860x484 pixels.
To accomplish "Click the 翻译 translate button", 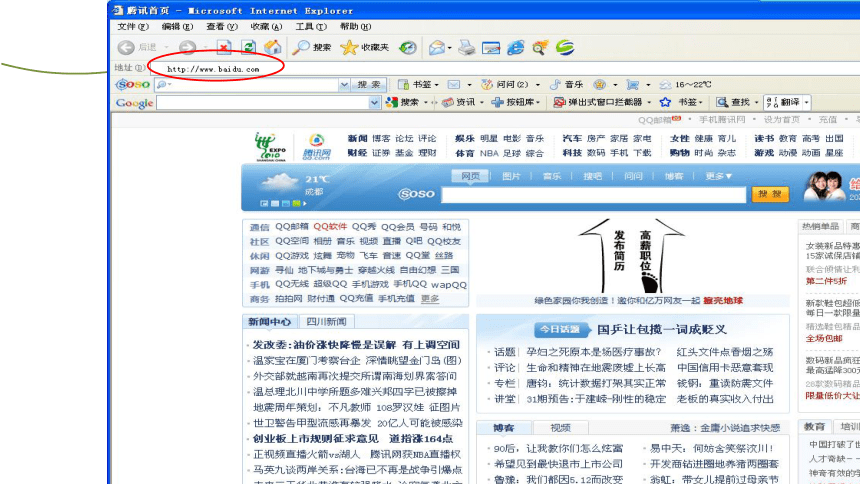I will (x=783, y=102).
